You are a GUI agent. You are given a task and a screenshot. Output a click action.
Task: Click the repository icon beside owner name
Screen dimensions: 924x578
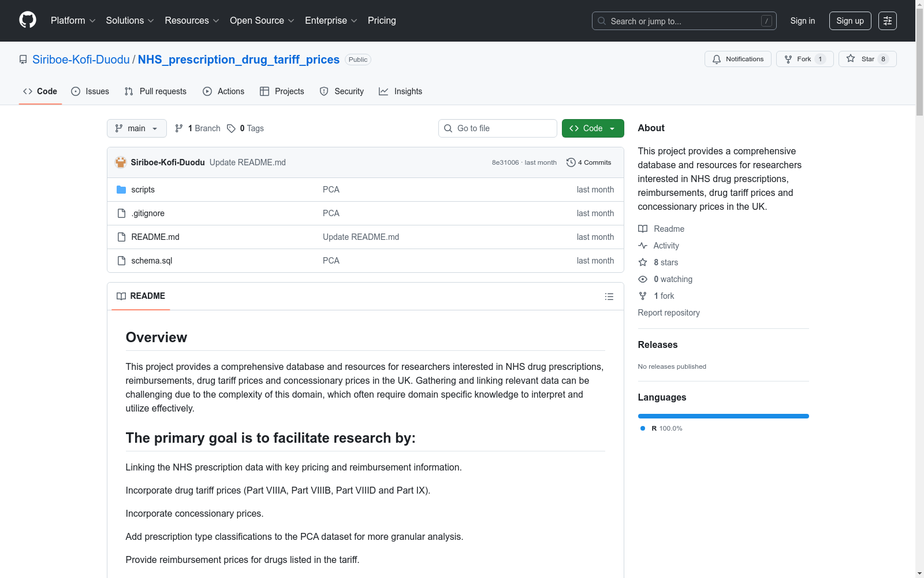point(23,60)
